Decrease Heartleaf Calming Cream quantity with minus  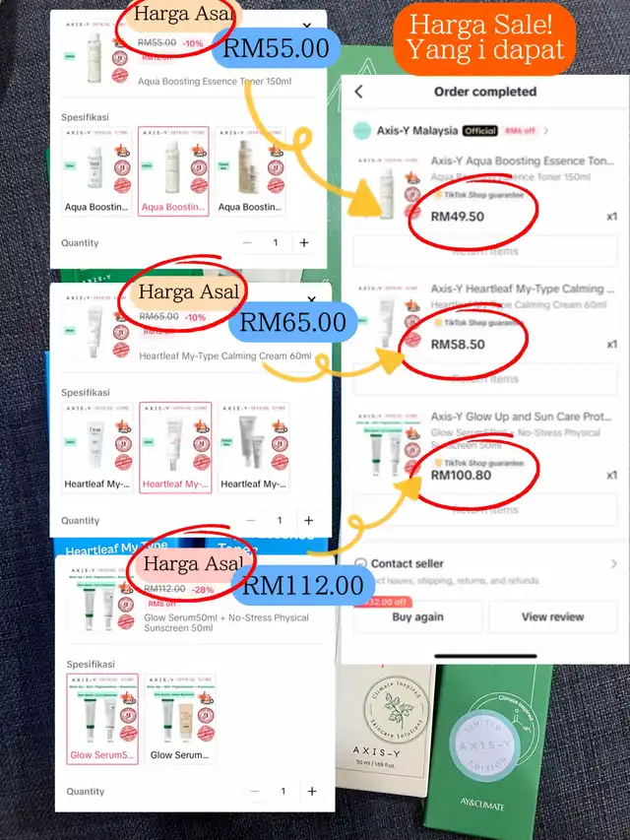(251, 520)
